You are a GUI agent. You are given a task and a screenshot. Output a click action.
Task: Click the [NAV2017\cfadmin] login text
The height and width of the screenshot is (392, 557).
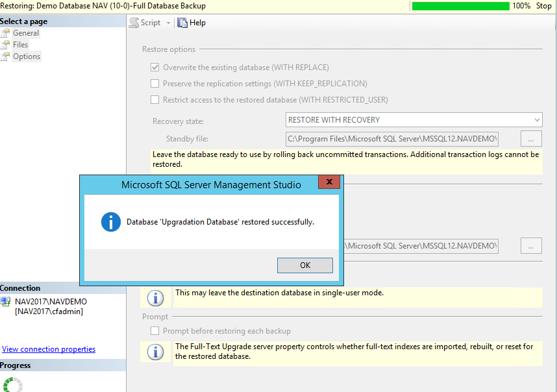coord(49,312)
